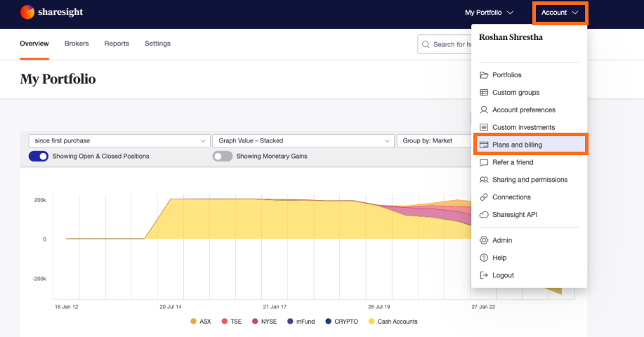Image resolution: width=644 pixels, height=337 pixels.
Task: Click the Sharing and permissions people icon
Action: 484,180
